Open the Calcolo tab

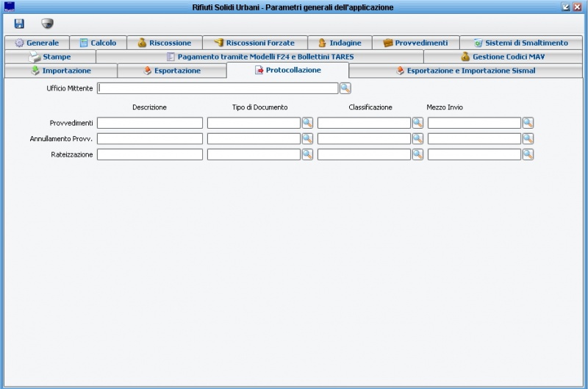(x=98, y=43)
